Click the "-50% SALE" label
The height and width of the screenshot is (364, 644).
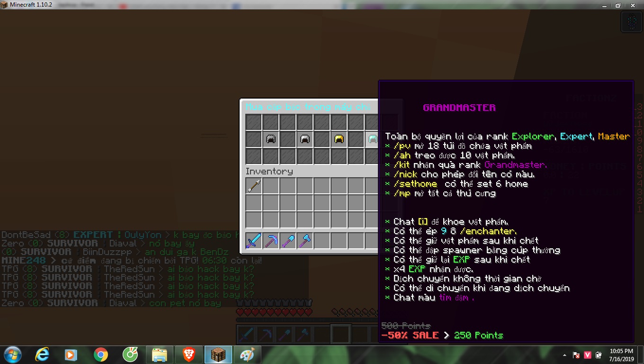[410, 335]
